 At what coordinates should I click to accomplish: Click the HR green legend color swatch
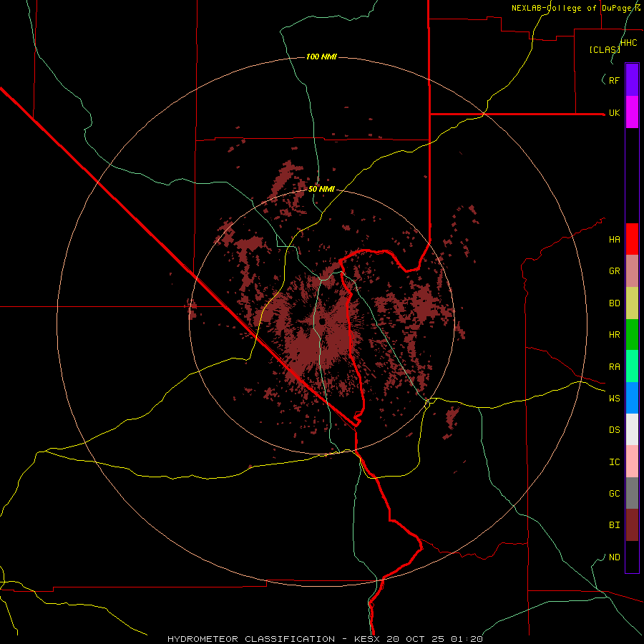pyautogui.click(x=632, y=335)
